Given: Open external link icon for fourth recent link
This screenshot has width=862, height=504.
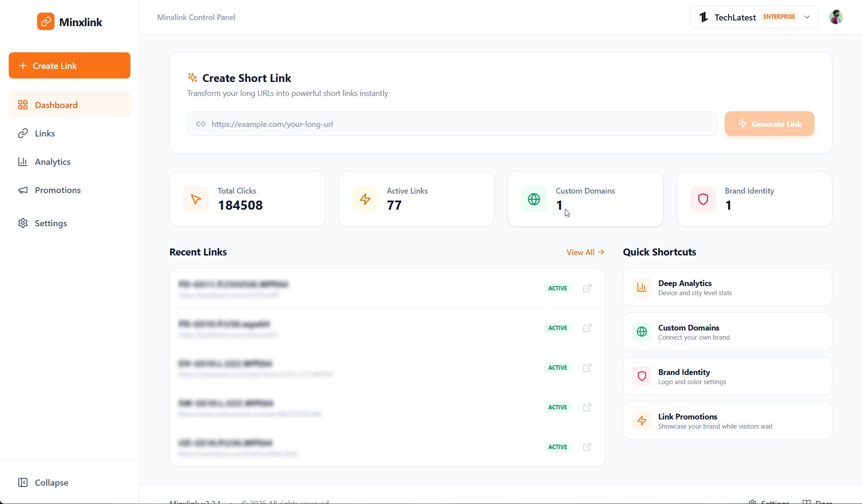Looking at the screenshot, I should coord(587,407).
